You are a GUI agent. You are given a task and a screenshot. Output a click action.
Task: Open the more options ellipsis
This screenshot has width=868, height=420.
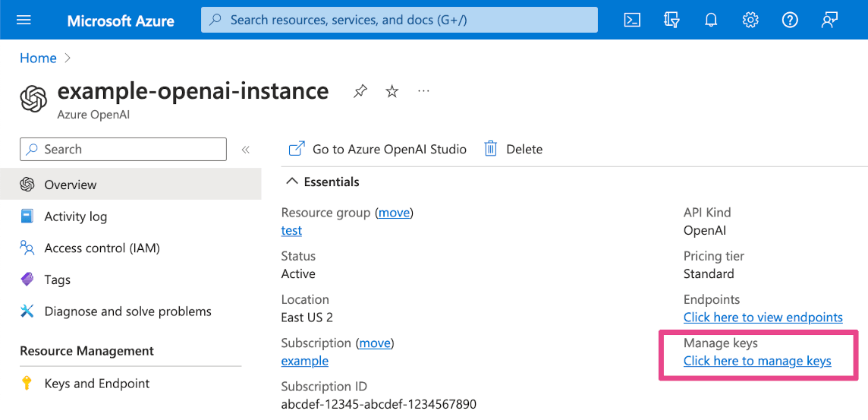[423, 92]
